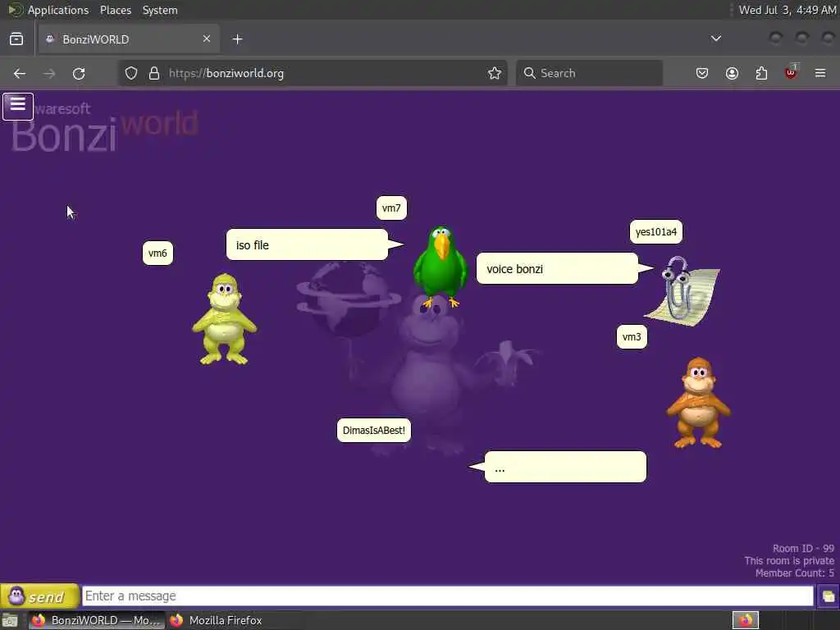Open the Firefox application menu
The height and width of the screenshot is (630, 840).
[820, 73]
